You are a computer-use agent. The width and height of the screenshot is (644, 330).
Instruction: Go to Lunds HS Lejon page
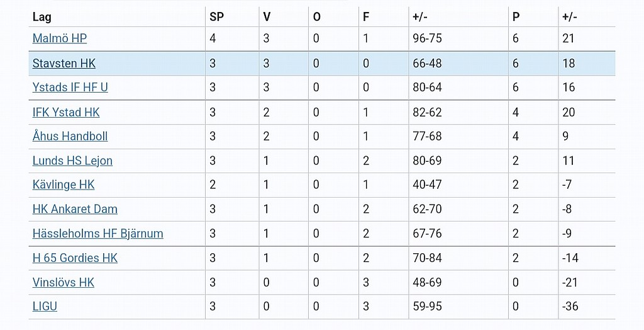[x=72, y=161]
